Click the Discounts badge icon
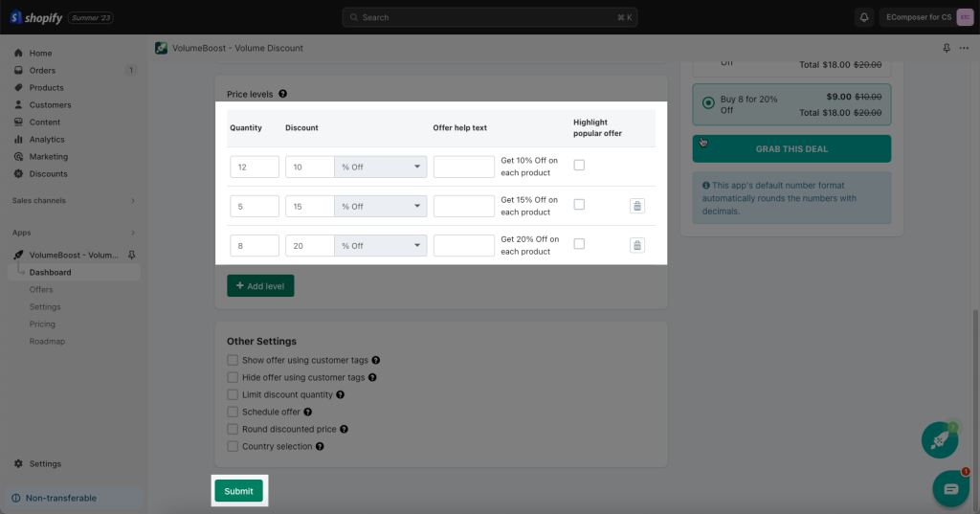 [x=18, y=174]
